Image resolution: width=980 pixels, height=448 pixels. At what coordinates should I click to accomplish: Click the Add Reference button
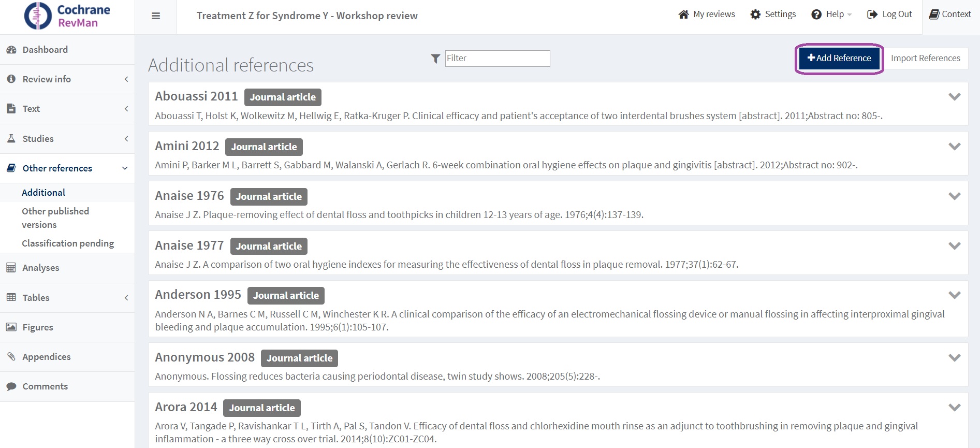click(839, 59)
